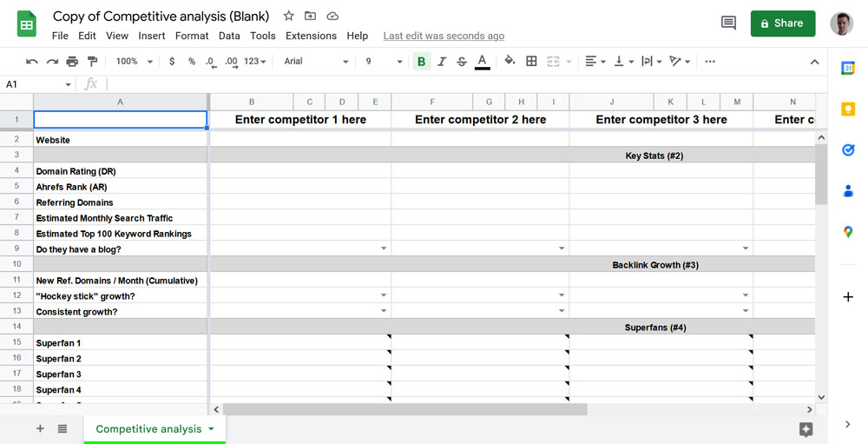Open the Data menu
Viewport: 868px width, 444px height.
pyautogui.click(x=229, y=36)
